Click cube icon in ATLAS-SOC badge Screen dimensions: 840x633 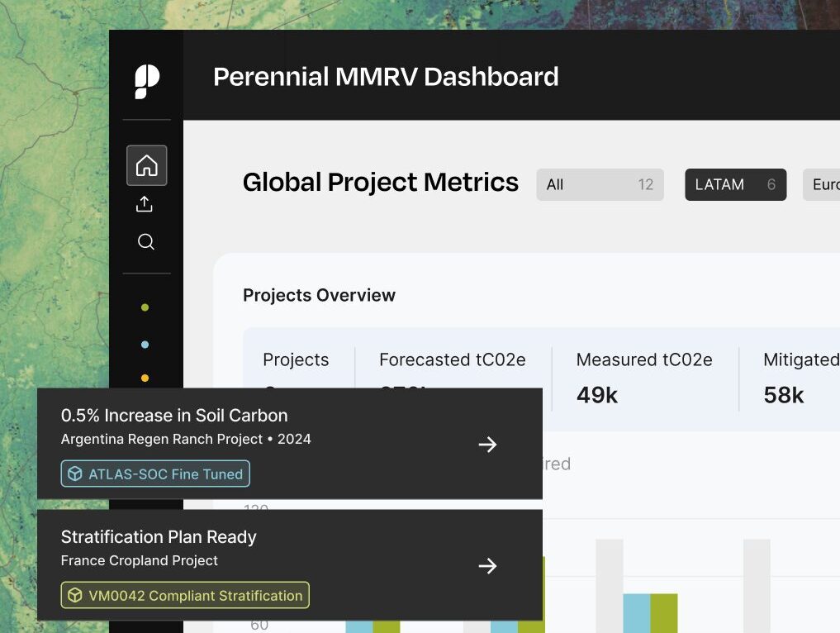(x=75, y=474)
